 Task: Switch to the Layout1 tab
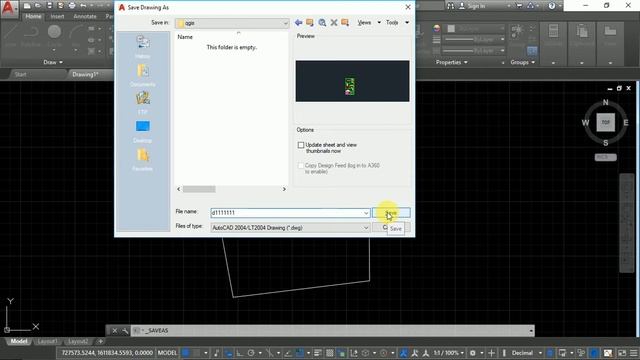[47, 341]
